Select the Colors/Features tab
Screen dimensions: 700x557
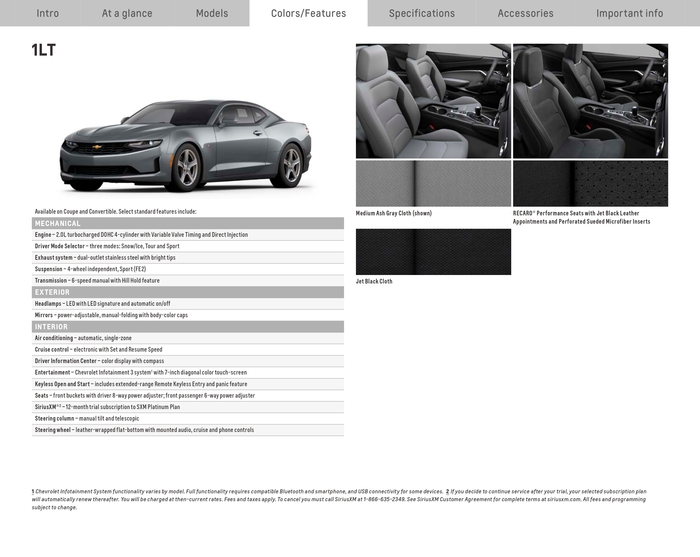point(308,13)
